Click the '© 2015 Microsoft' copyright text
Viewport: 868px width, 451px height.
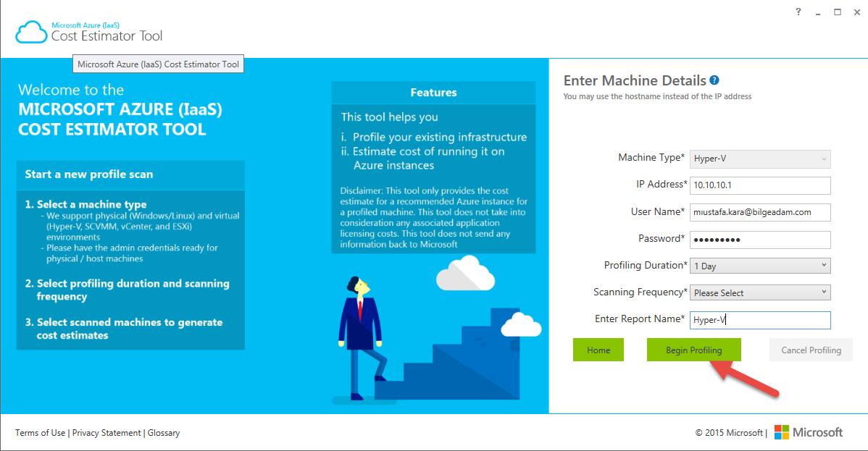(x=729, y=433)
